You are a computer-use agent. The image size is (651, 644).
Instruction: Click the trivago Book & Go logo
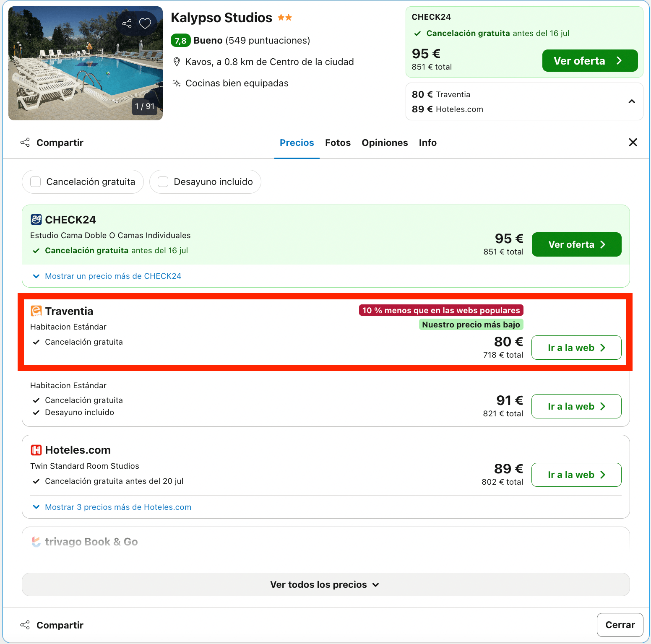[36, 542]
